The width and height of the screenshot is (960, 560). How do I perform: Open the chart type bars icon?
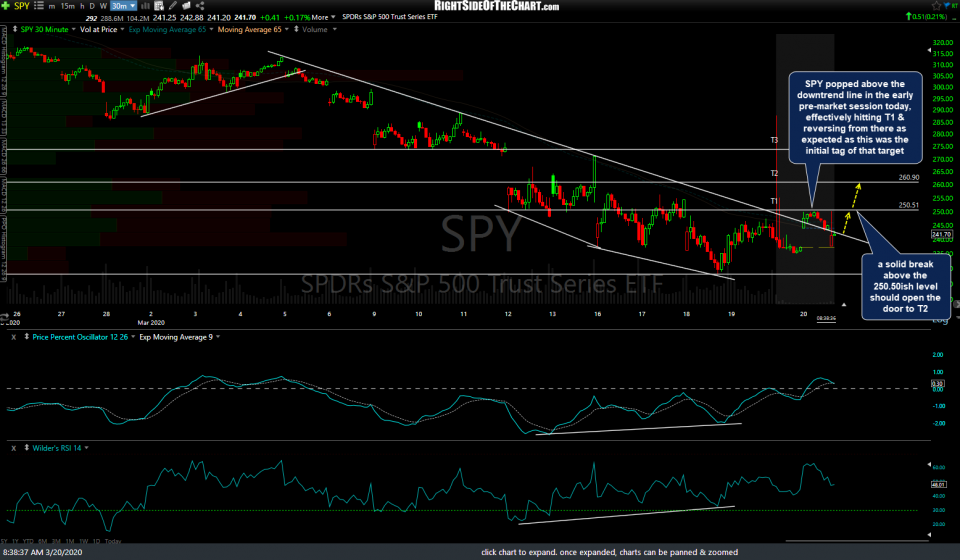(x=146, y=6)
